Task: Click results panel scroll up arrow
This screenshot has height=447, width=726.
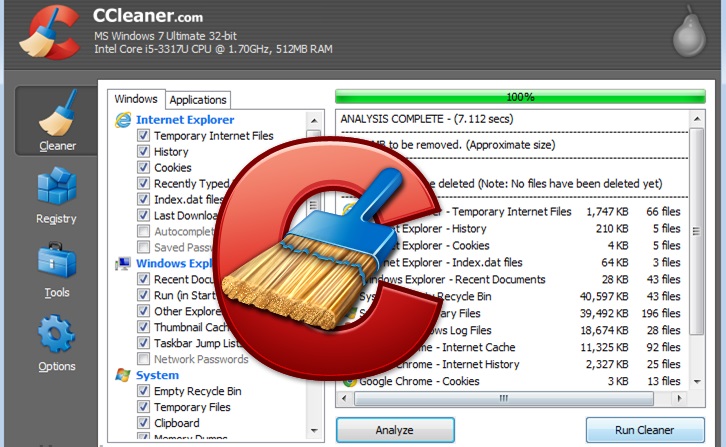Action: [x=697, y=119]
